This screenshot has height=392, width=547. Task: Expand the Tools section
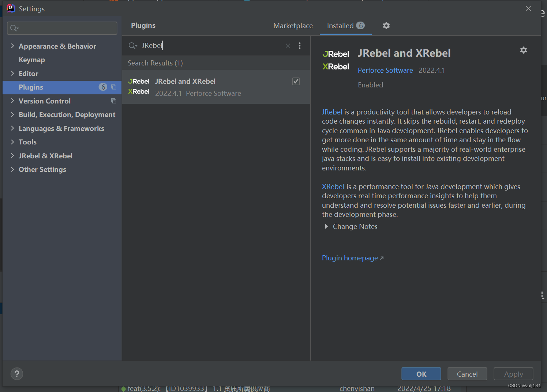[x=12, y=142]
